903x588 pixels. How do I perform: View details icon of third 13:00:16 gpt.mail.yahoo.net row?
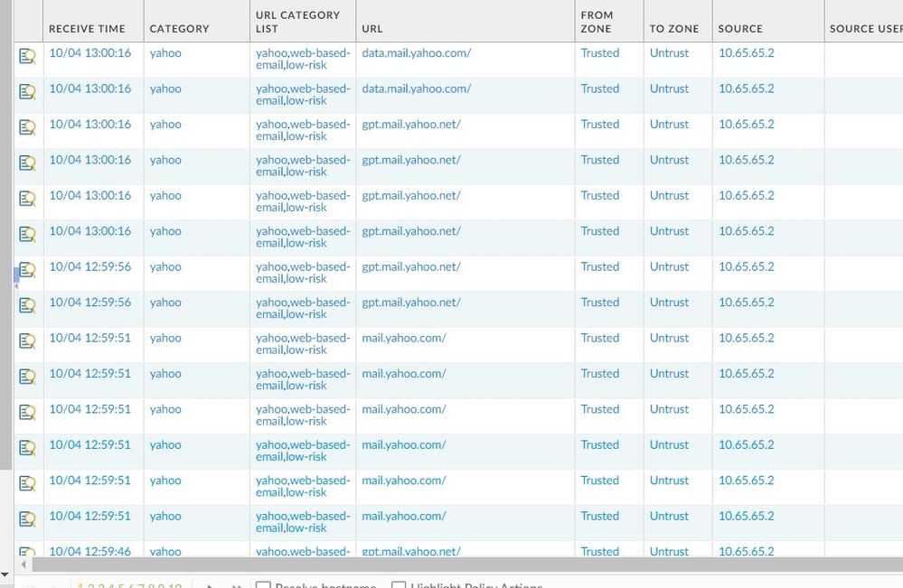point(27,199)
